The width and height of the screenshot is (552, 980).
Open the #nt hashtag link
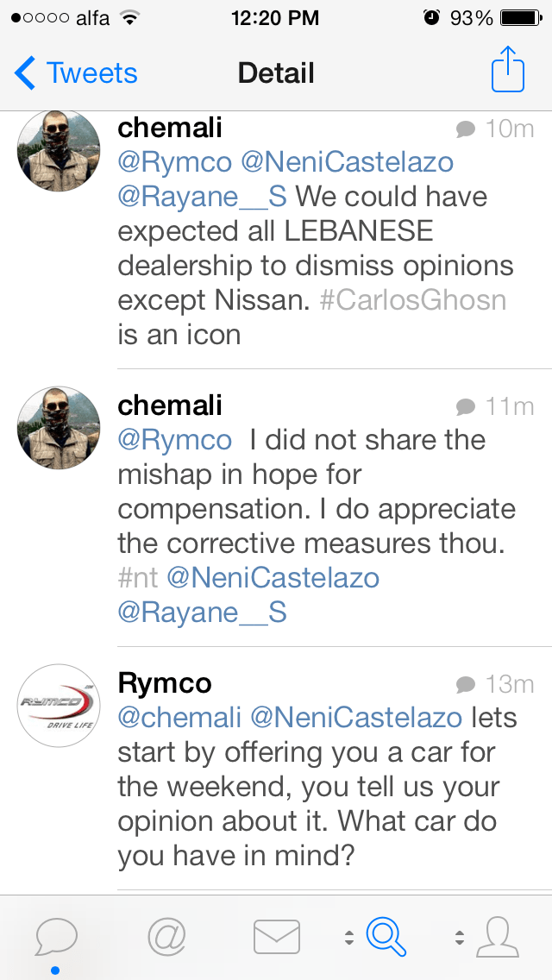(138, 578)
